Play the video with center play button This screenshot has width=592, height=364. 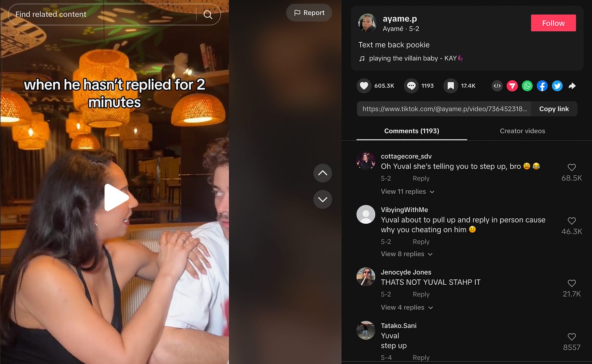tap(116, 198)
